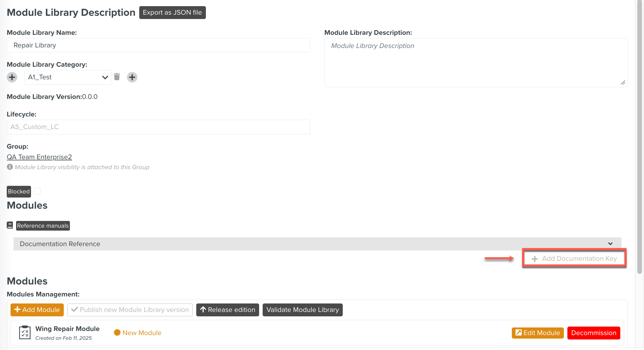This screenshot has width=644, height=350.
Task: Click the list icon beside Reference manuals
Action: (10, 225)
